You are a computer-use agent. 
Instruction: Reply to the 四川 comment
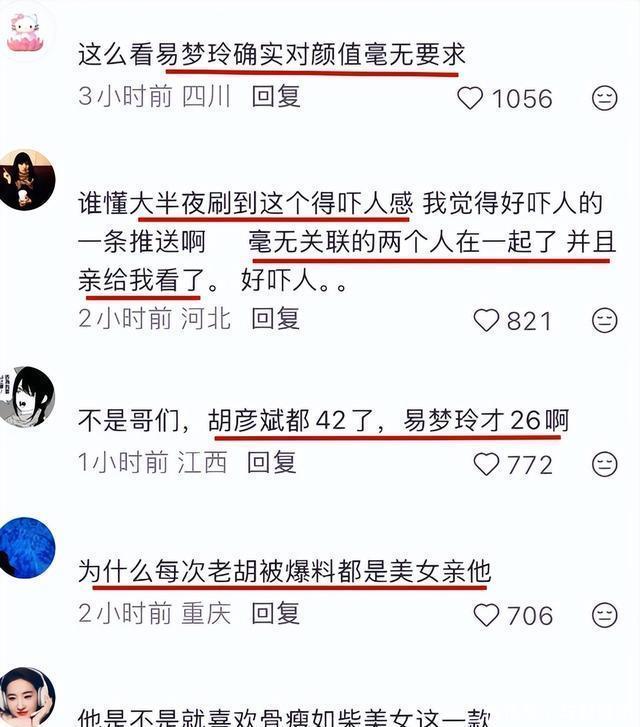pyautogui.click(x=275, y=96)
